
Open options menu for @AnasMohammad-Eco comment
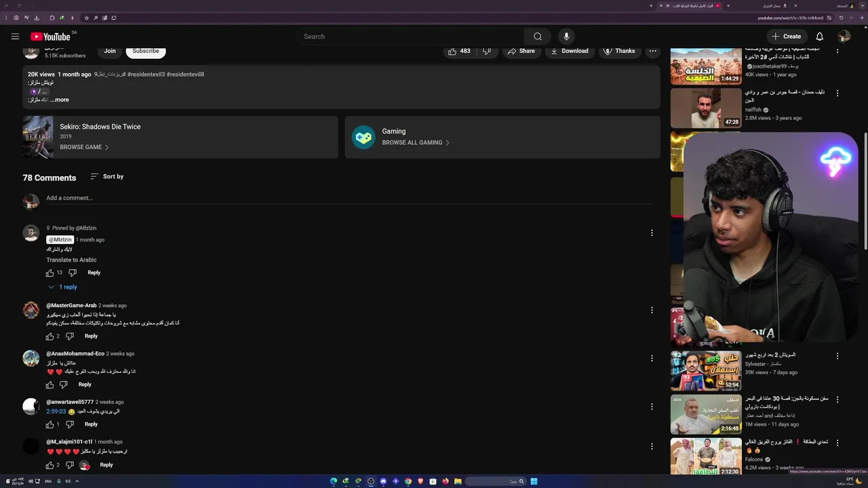pos(652,358)
